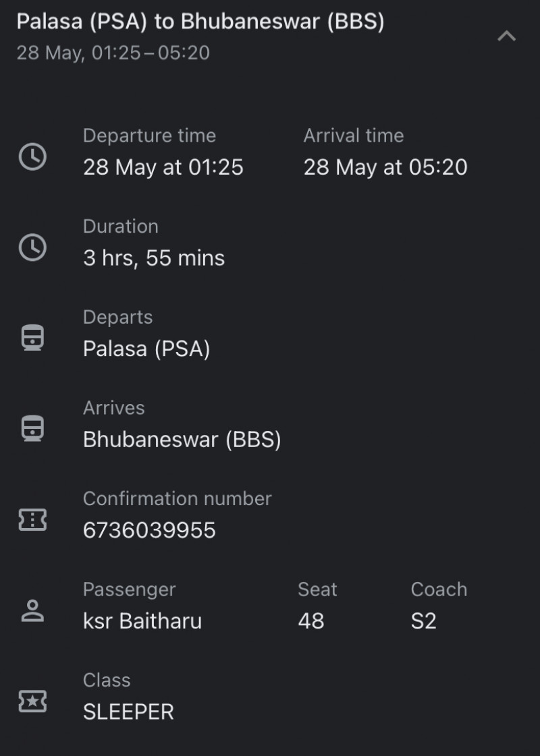This screenshot has width=540, height=756.
Task: Click the ticket icon beside Confirmation number
Action: pos(32,519)
